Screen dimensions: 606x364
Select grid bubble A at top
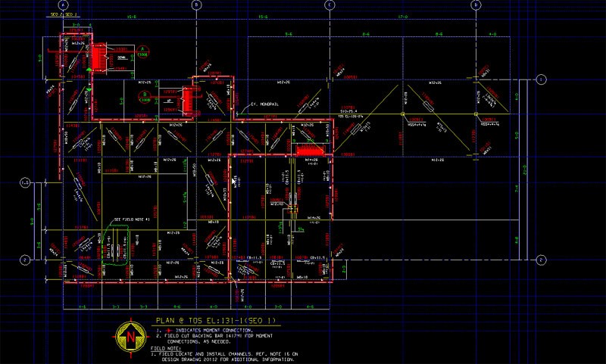tap(64, 5)
